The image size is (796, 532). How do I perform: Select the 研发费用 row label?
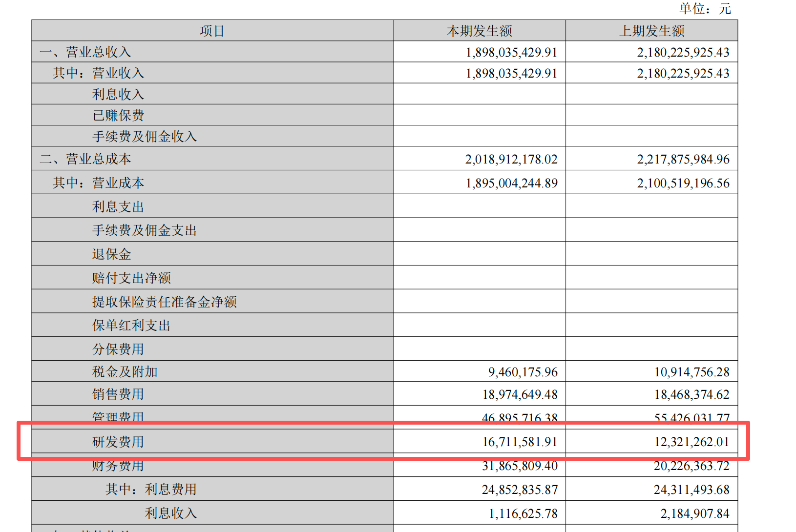click(118, 442)
